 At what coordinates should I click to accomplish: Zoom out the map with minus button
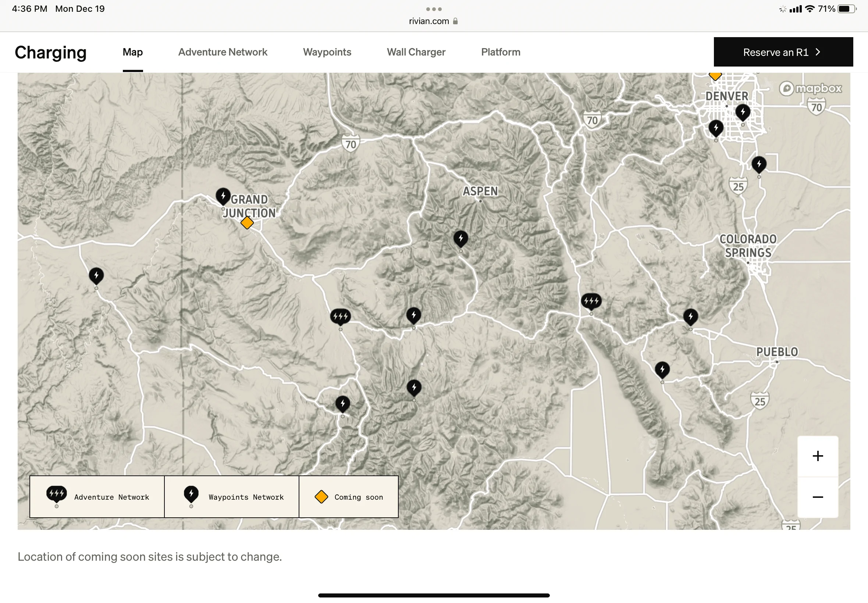[818, 497]
